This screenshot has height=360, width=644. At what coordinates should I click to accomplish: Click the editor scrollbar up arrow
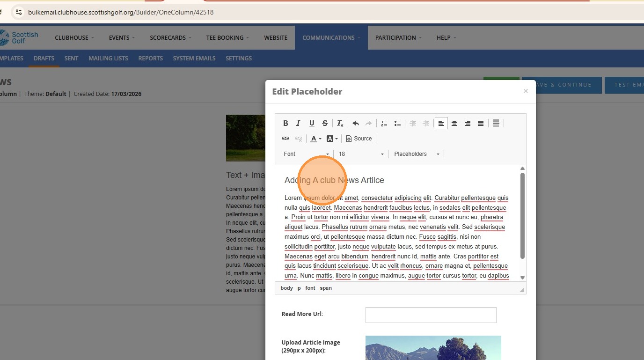pyautogui.click(x=522, y=168)
